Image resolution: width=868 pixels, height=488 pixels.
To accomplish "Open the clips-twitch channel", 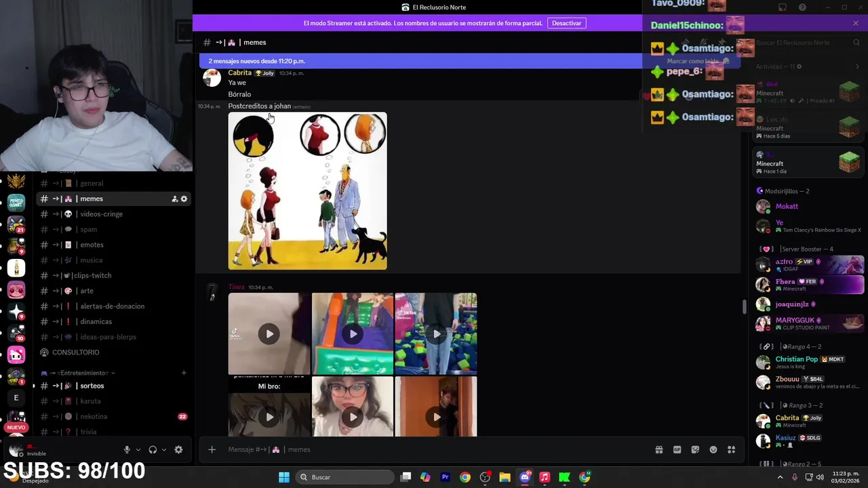I will pyautogui.click(x=113, y=275).
